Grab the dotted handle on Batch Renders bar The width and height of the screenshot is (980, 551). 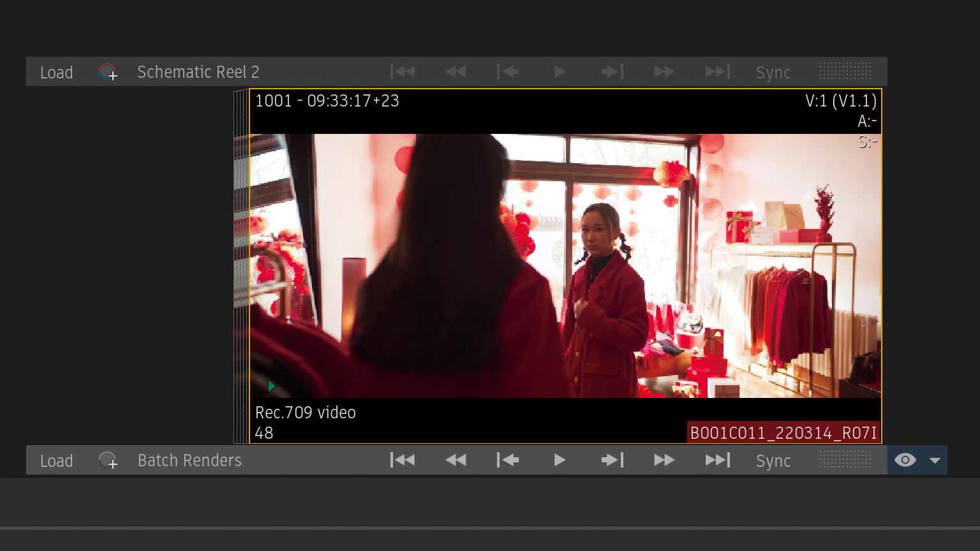click(x=845, y=459)
